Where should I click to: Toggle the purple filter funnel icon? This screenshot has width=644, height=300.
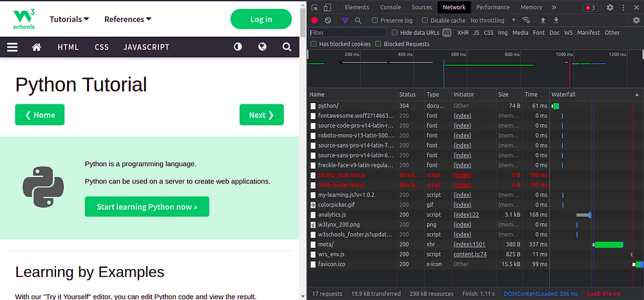click(345, 20)
